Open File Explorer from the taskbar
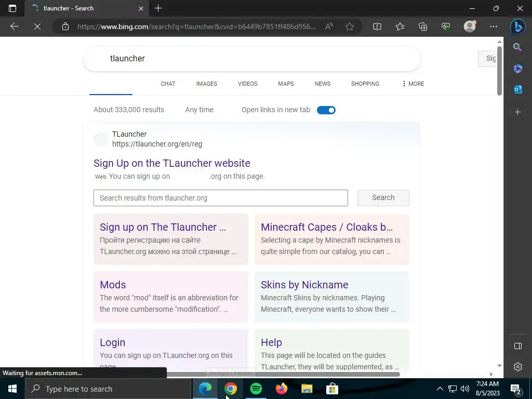Viewport: 532px width, 399px height. (x=307, y=389)
